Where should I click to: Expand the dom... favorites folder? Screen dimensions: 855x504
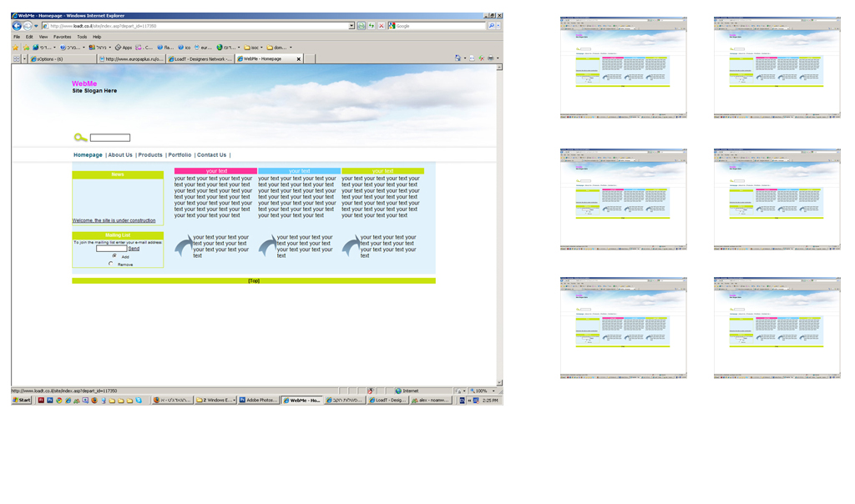(279, 48)
